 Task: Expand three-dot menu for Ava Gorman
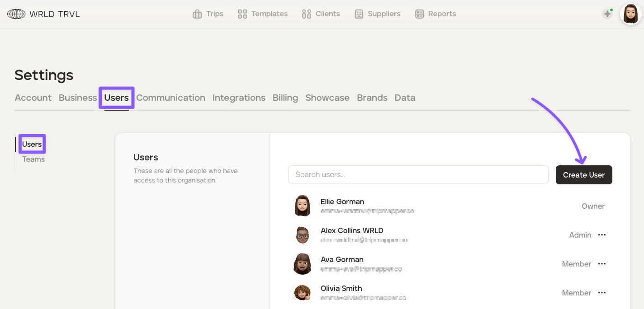click(602, 264)
